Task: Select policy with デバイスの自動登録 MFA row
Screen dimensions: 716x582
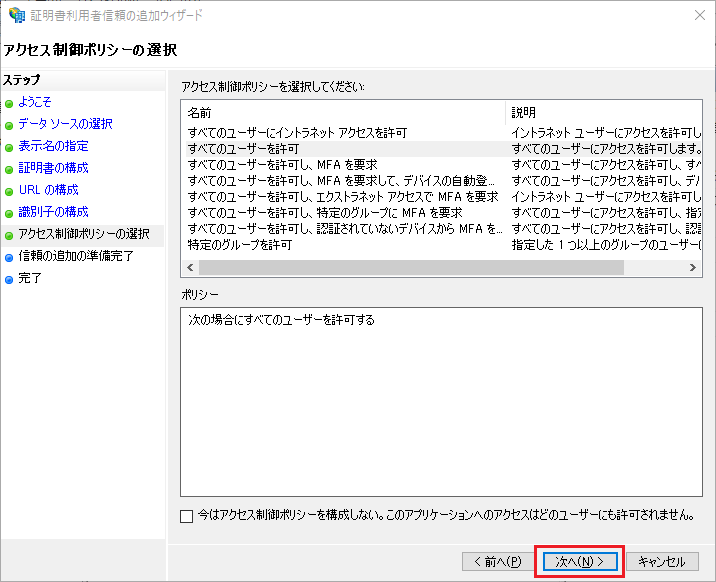Action: click(x=341, y=181)
